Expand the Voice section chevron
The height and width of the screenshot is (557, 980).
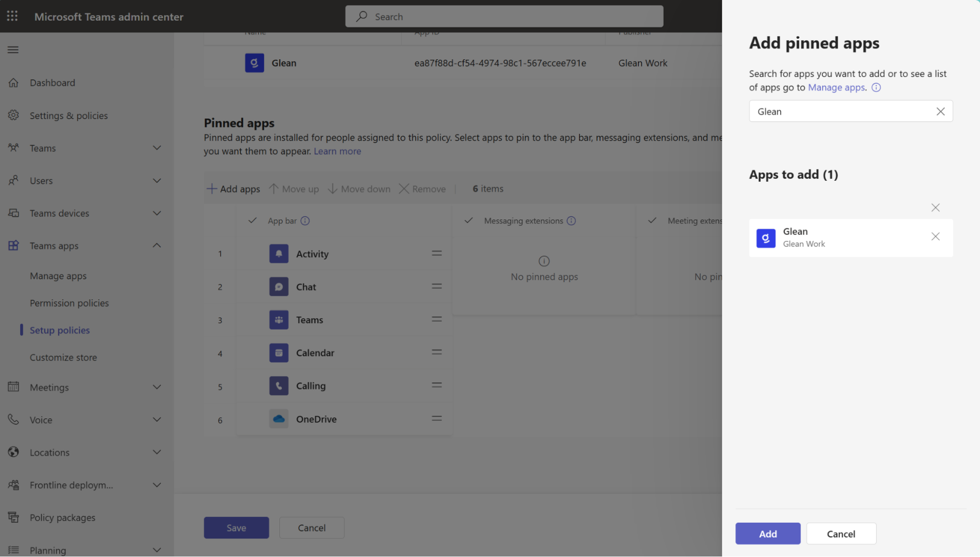[157, 419]
